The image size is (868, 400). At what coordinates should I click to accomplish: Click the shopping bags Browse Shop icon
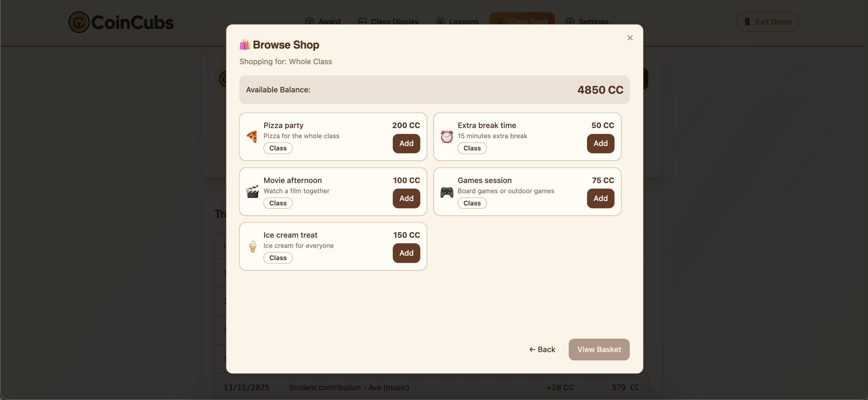point(245,44)
